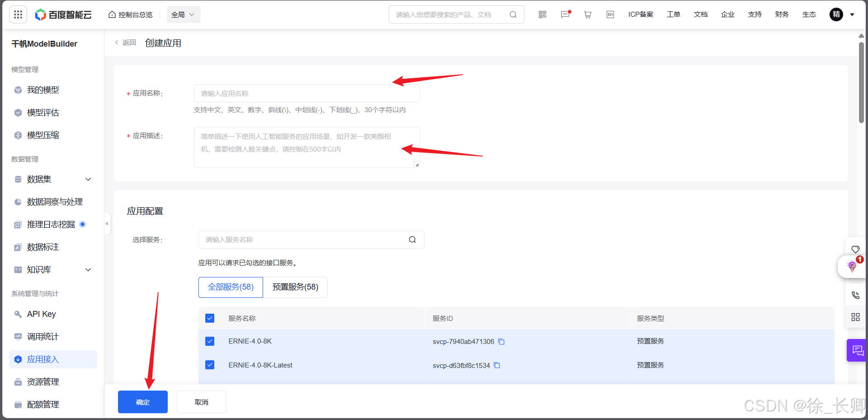868x420 pixels.
Task: Click the 服务ID column header
Action: pos(443,319)
